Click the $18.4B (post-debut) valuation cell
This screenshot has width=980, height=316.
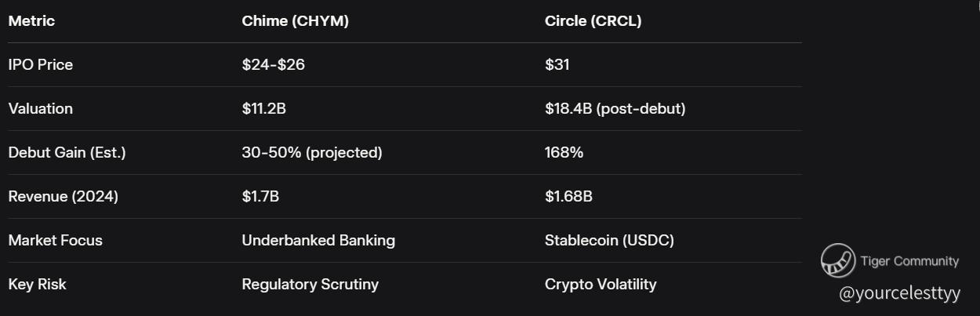615,109
